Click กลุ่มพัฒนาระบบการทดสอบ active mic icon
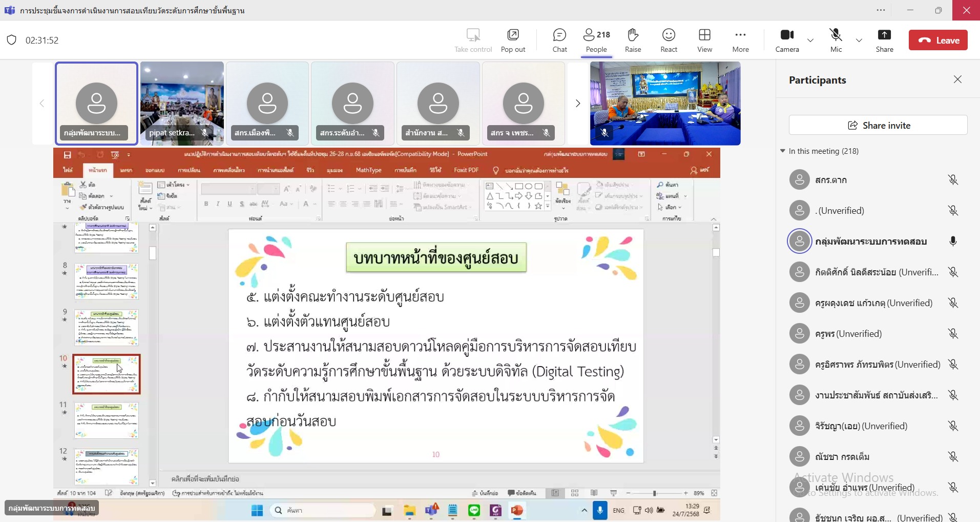Screen dimensions: 980x522 tap(953, 242)
